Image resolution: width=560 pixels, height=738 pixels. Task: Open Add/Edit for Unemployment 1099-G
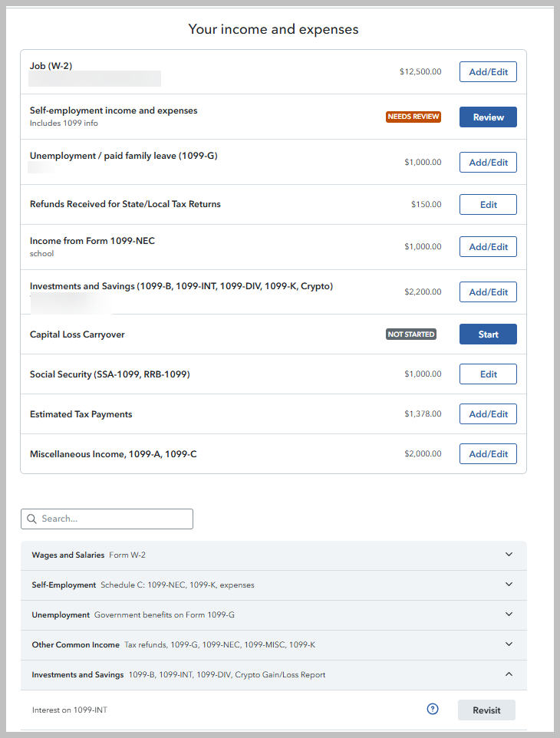click(488, 163)
